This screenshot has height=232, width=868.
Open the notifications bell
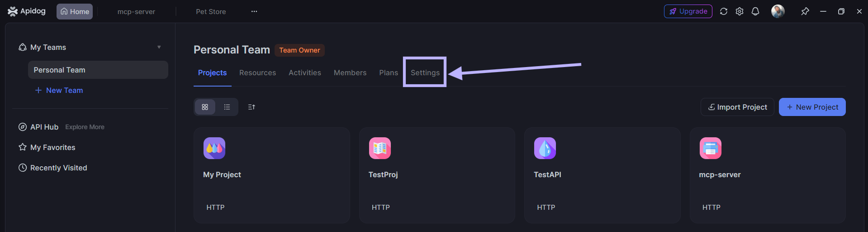pos(755,11)
